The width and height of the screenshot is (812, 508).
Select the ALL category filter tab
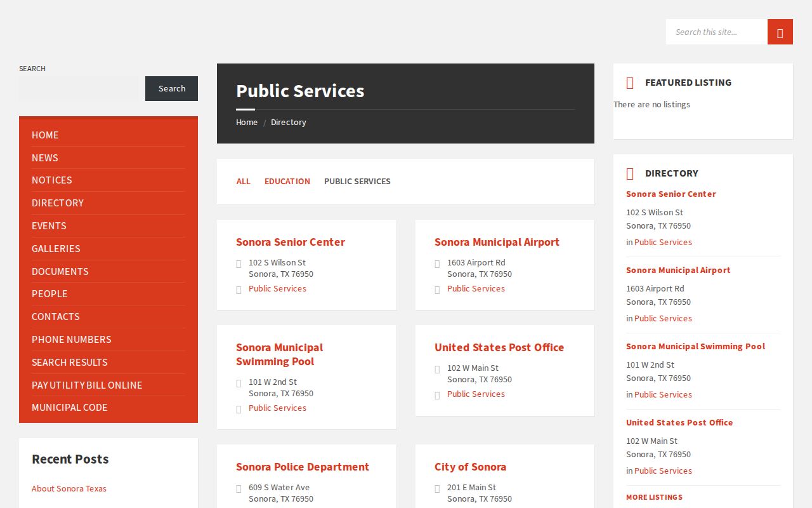(243, 182)
